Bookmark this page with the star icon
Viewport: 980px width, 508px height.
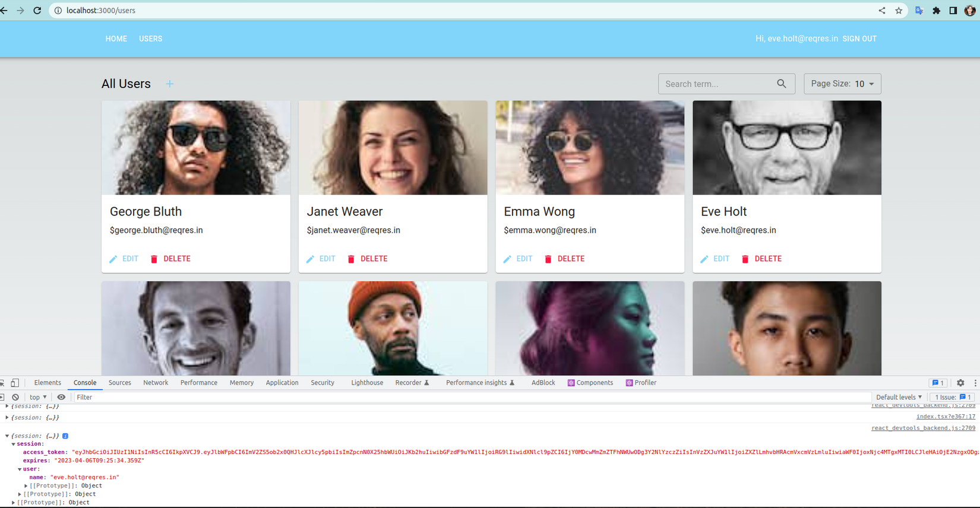pos(899,11)
